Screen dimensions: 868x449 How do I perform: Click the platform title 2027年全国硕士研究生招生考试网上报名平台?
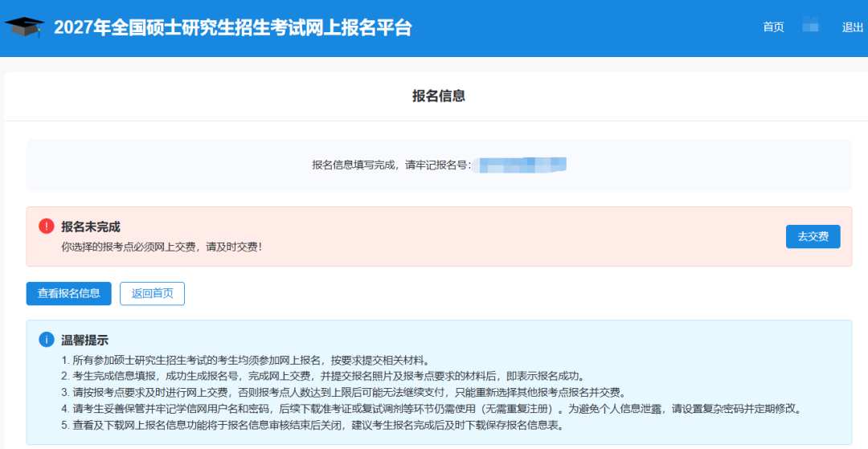tap(232, 27)
